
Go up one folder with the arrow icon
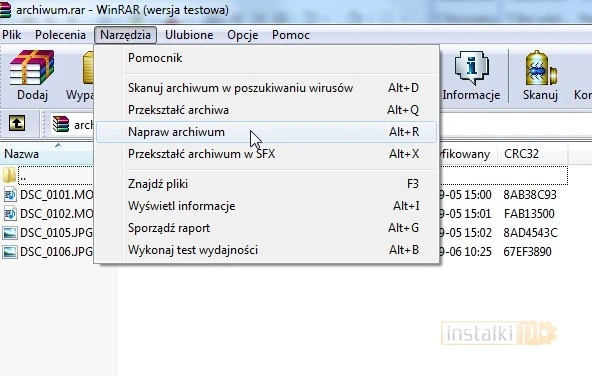point(17,123)
